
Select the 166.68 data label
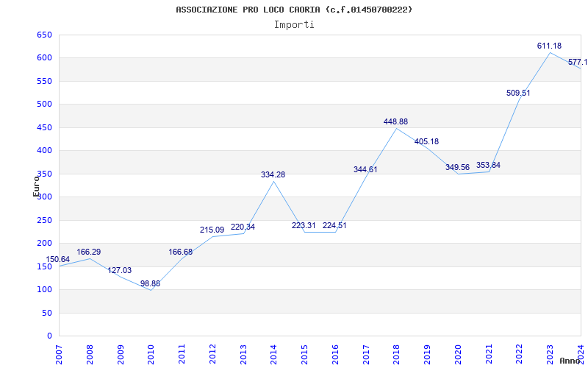(x=181, y=252)
